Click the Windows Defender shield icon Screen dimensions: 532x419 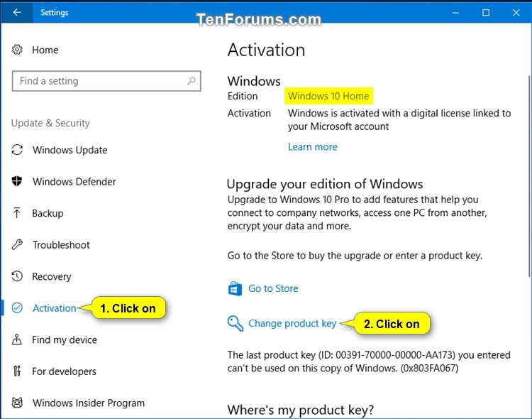coord(17,182)
